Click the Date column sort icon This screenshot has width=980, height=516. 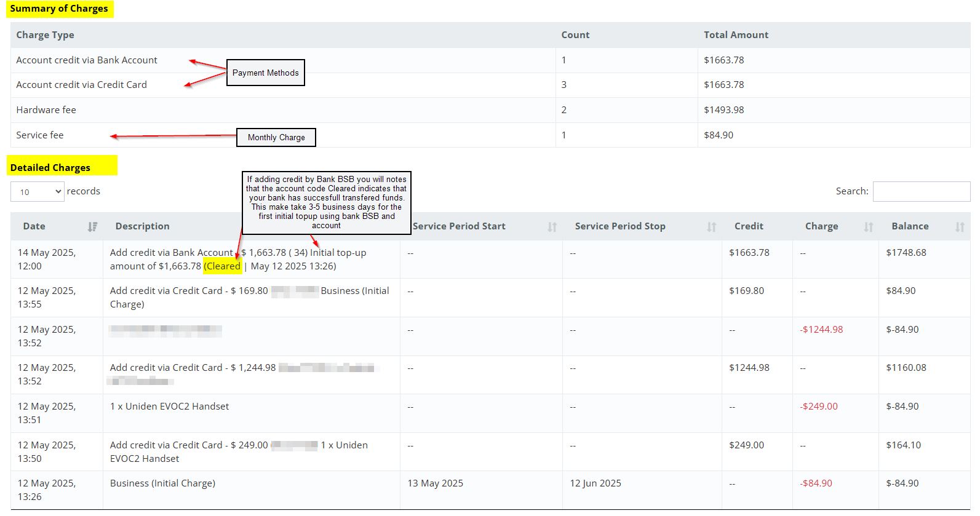click(92, 227)
